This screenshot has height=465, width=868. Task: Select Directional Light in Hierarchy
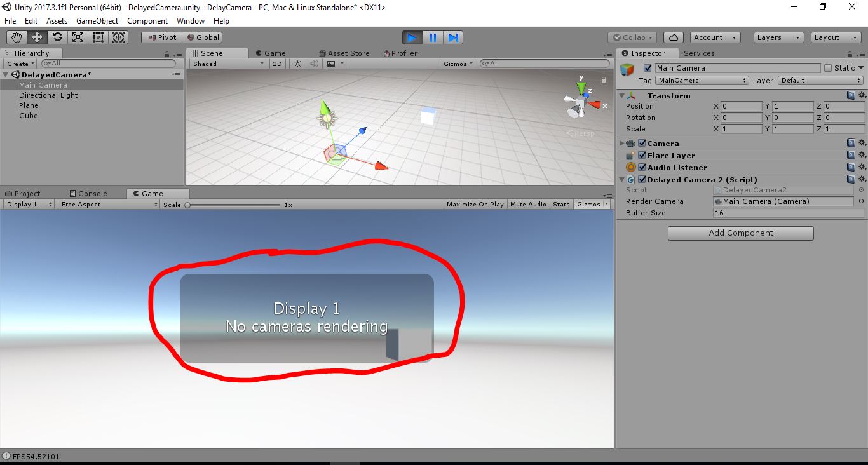[48, 95]
